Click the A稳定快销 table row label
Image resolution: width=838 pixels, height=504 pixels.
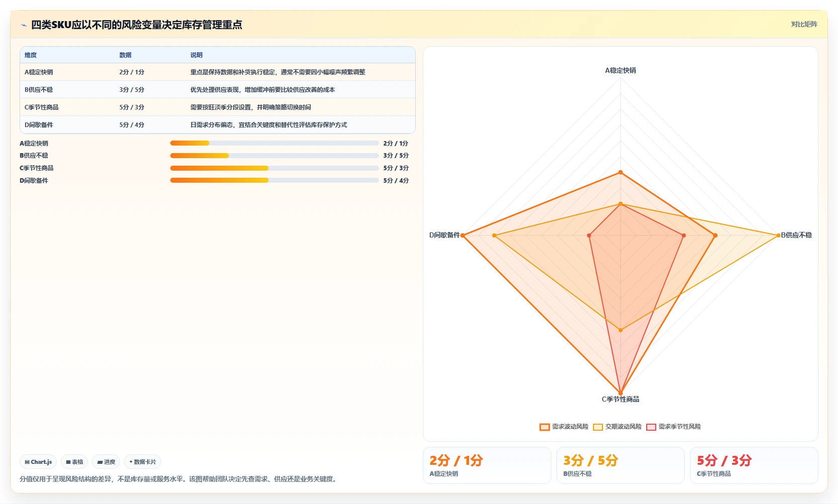39,72
